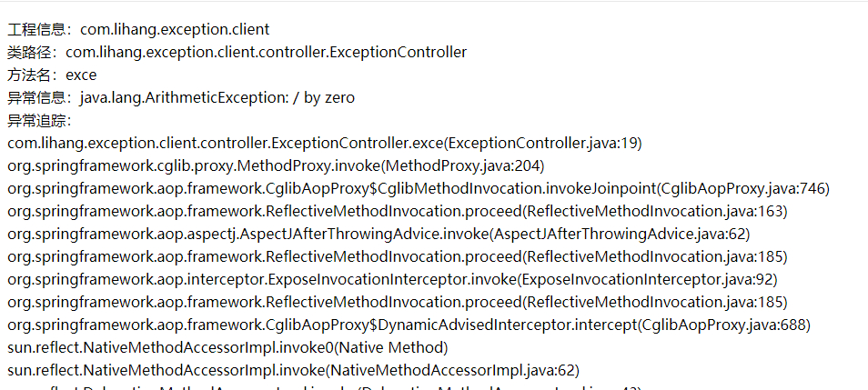This screenshot has width=868, height=390.
Task: Select the ExceptionController class path value
Action: [x=266, y=53]
